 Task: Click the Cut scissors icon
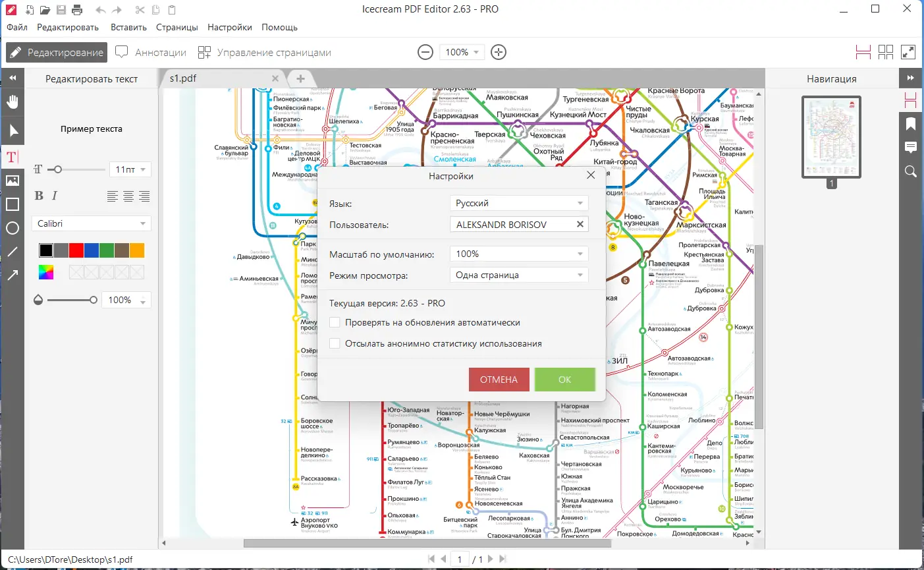coord(140,10)
